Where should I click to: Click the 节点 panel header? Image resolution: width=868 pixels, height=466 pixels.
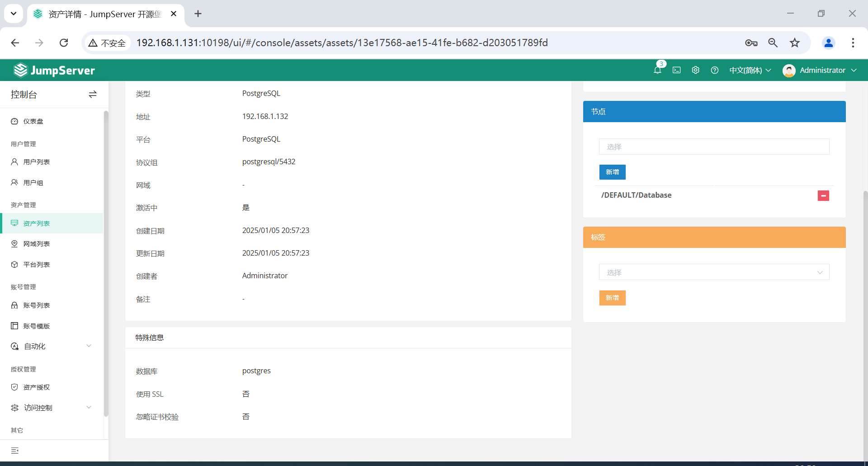click(714, 111)
